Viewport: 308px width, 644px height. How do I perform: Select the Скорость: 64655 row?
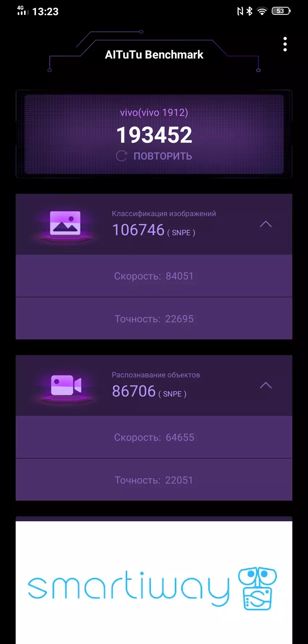154,437
